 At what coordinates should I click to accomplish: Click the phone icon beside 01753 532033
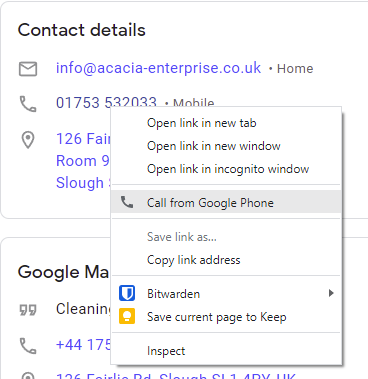pos(28,104)
